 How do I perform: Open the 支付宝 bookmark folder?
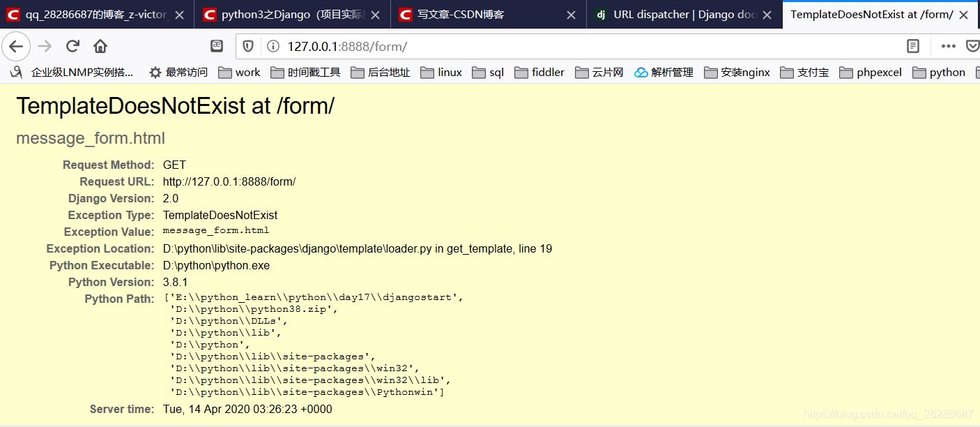click(x=804, y=72)
